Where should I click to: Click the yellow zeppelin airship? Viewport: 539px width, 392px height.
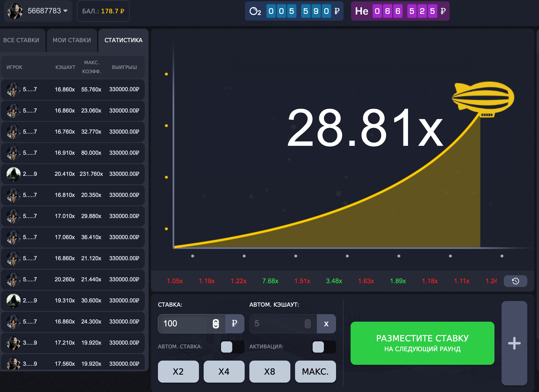tap(483, 98)
